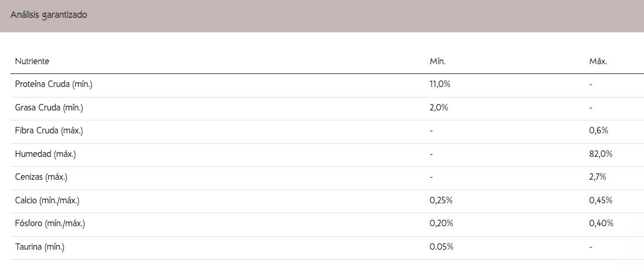
Task: Click the 2,0% fat minimum value
Action: 439,108
